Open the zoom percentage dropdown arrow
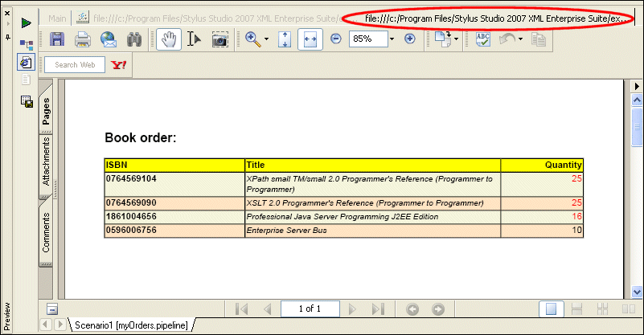This screenshot has width=644, height=335. (x=392, y=39)
